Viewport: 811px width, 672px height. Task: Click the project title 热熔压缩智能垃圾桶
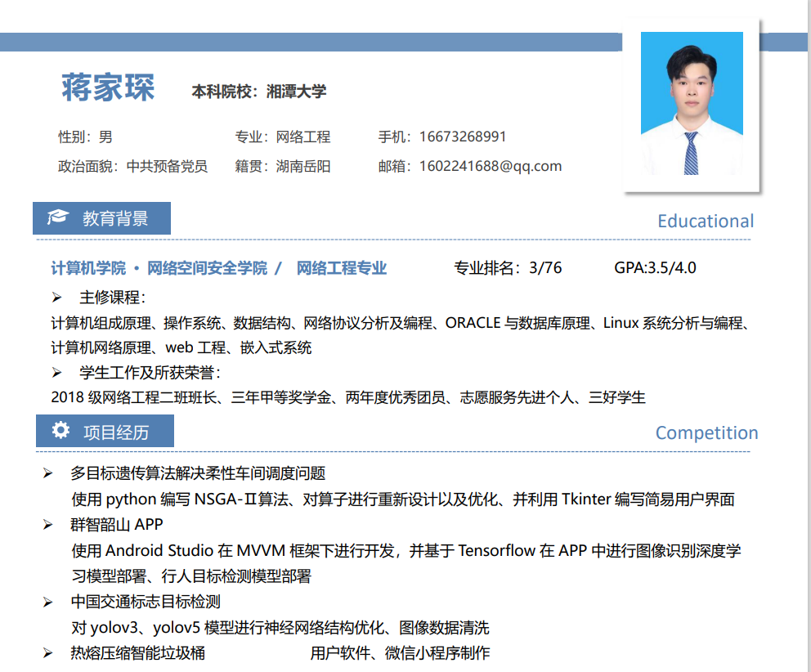tap(138, 653)
